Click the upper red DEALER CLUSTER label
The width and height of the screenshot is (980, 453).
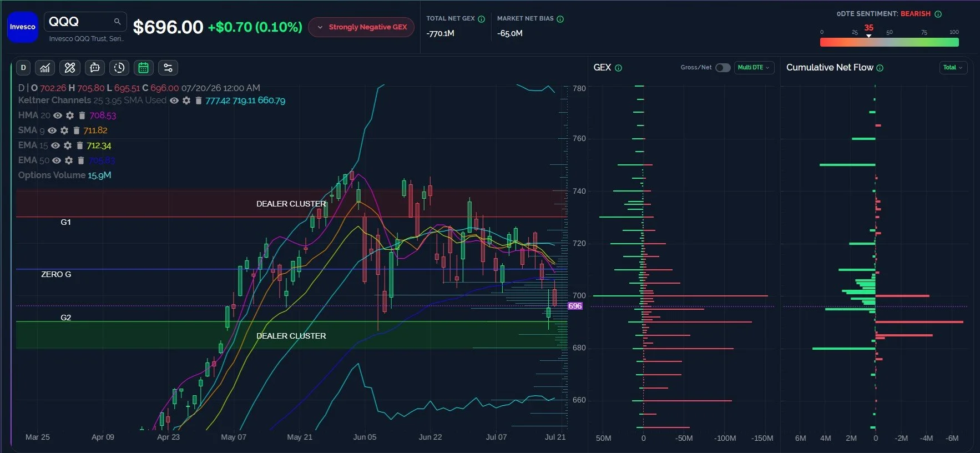pyautogui.click(x=291, y=204)
